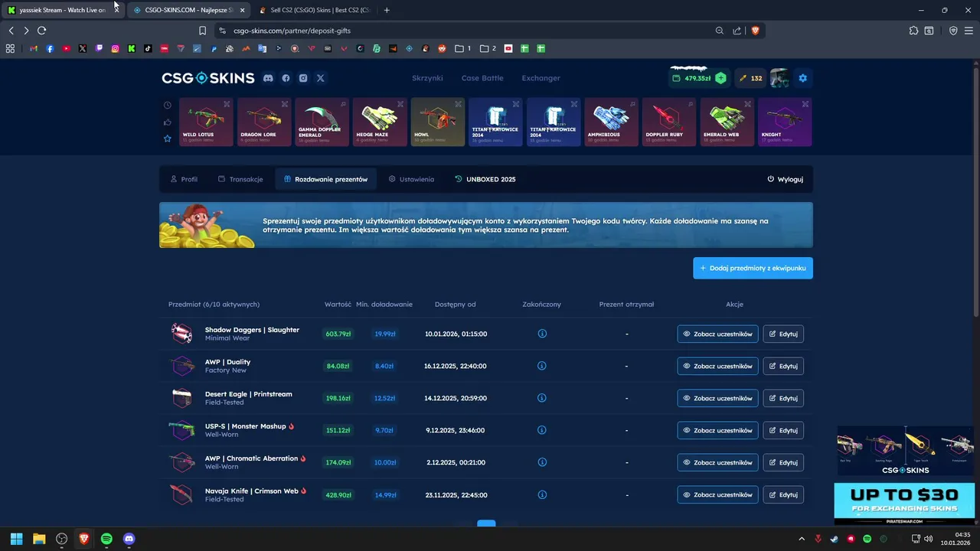Switch to the yasssiek Stream browser tab
The image size is (980, 551).
click(61, 10)
